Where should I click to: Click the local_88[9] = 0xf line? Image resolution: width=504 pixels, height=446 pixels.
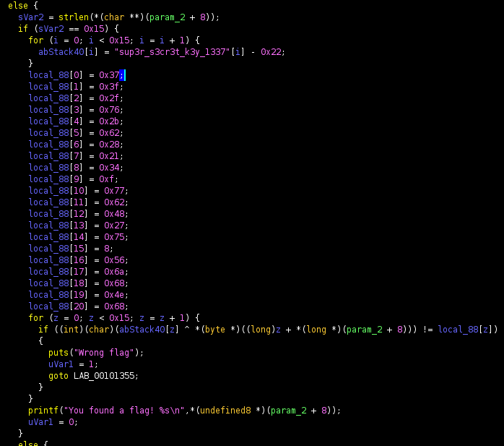[73, 179]
